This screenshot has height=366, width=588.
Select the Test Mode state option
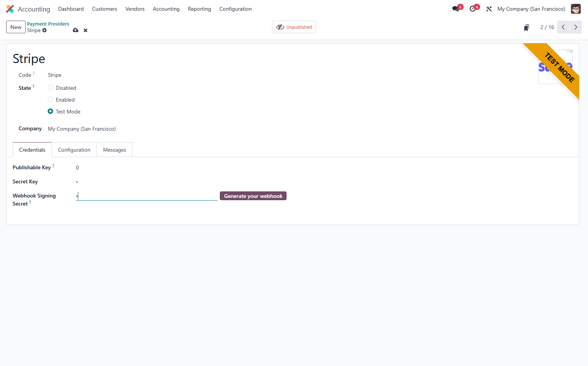50,112
